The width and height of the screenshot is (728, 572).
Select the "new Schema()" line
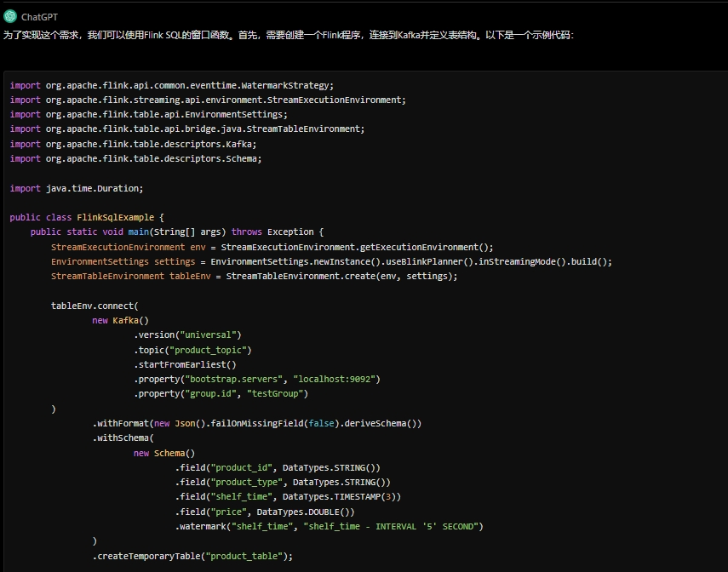(x=164, y=453)
